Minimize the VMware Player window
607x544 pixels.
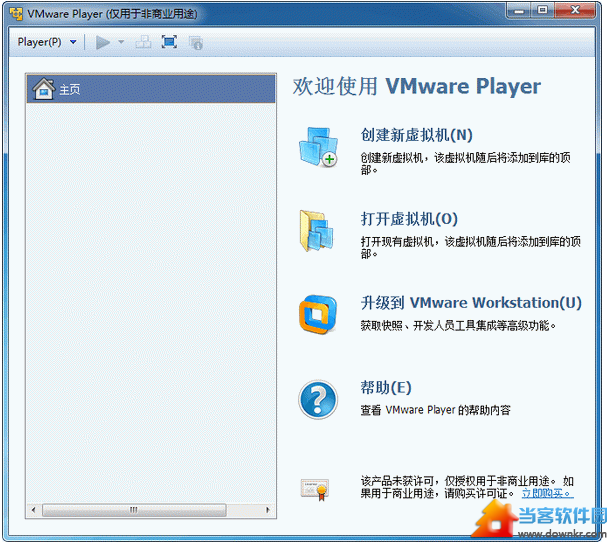point(518,10)
